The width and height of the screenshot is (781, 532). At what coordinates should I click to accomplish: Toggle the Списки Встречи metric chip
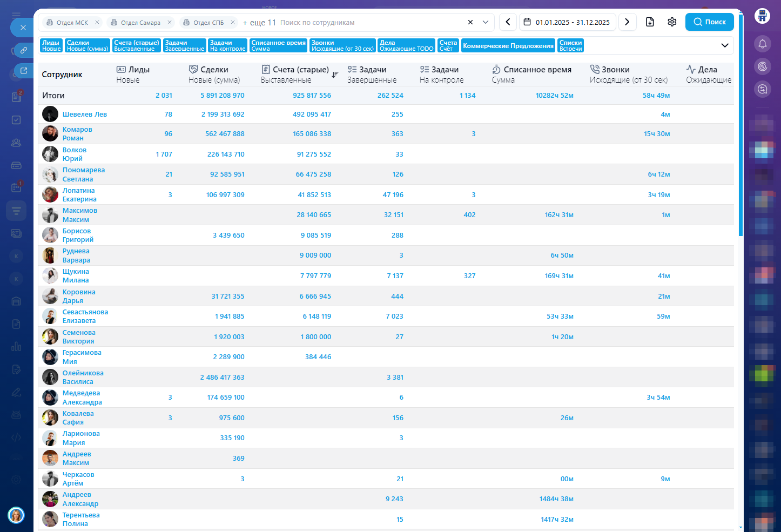pyautogui.click(x=570, y=45)
